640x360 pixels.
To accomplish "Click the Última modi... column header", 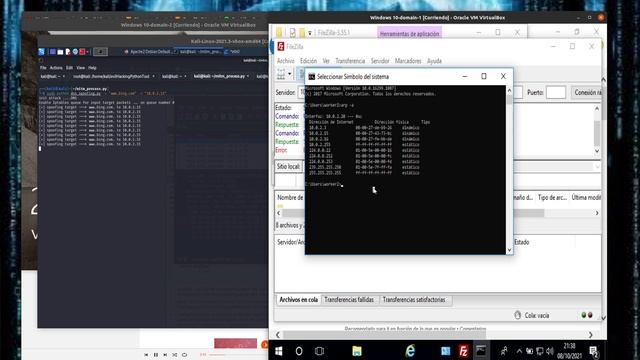I will 586,198.
